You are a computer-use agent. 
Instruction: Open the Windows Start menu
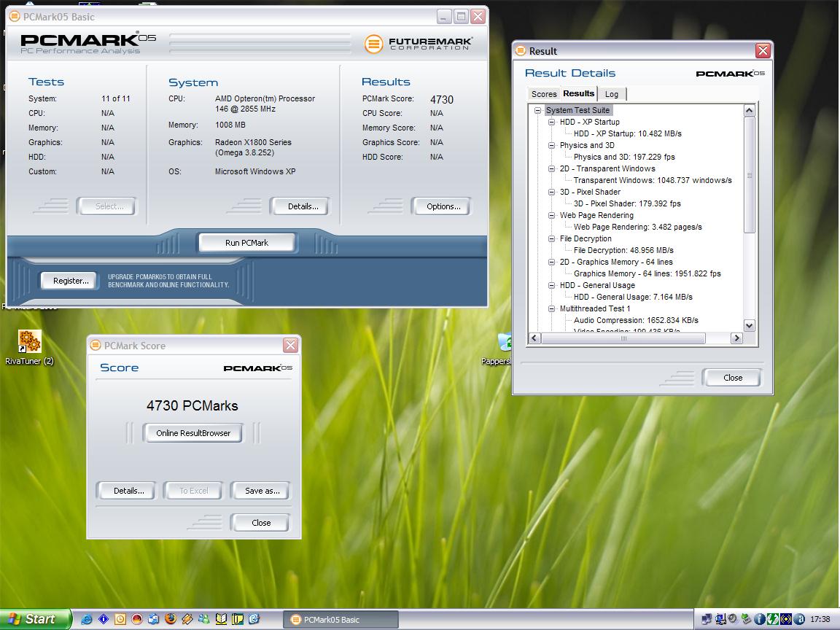click(x=35, y=619)
